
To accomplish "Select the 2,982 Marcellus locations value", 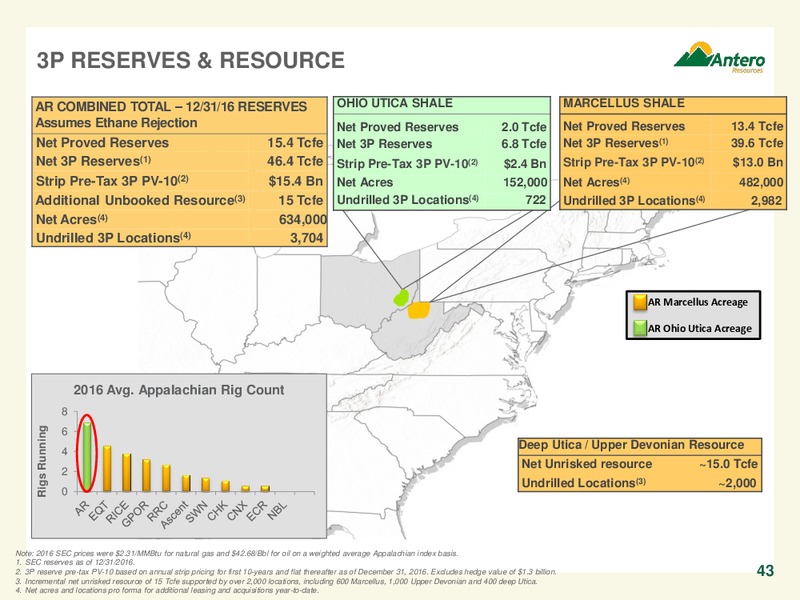I will pos(766,201).
